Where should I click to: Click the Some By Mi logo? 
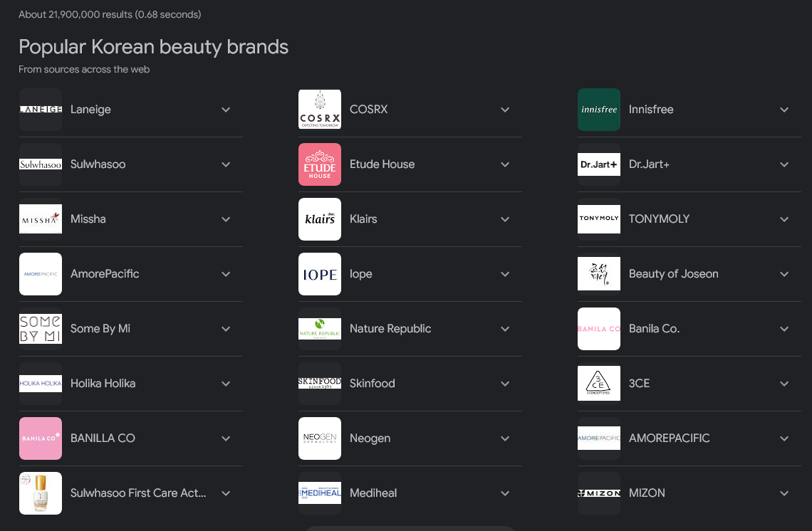pos(40,329)
